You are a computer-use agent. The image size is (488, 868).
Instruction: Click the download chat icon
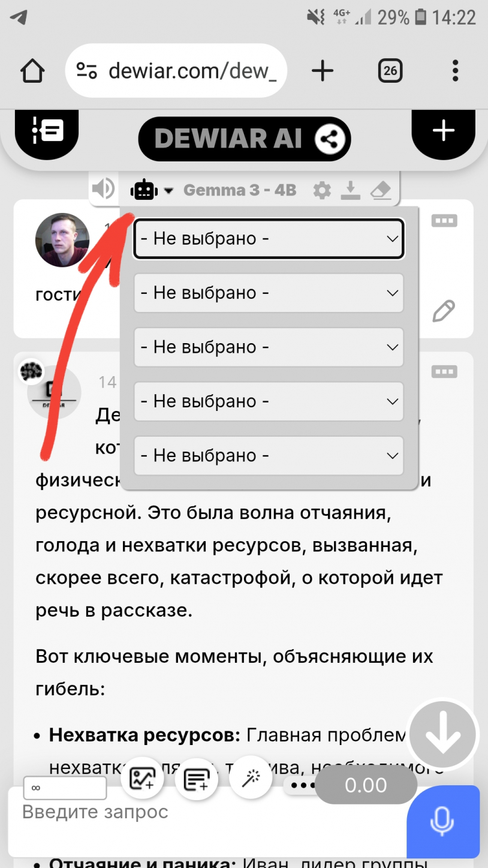pyautogui.click(x=351, y=191)
